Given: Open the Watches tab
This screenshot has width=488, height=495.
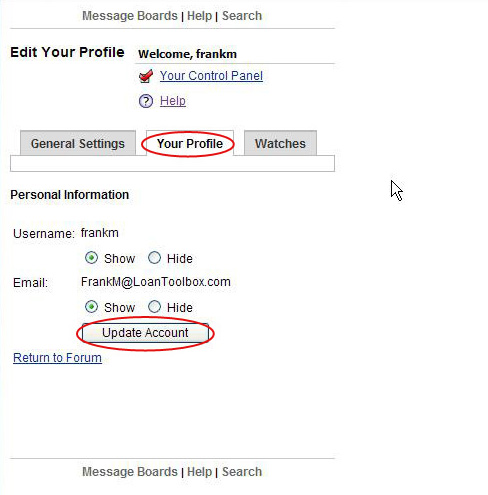Looking at the screenshot, I should pyautogui.click(x=280, y=143).
